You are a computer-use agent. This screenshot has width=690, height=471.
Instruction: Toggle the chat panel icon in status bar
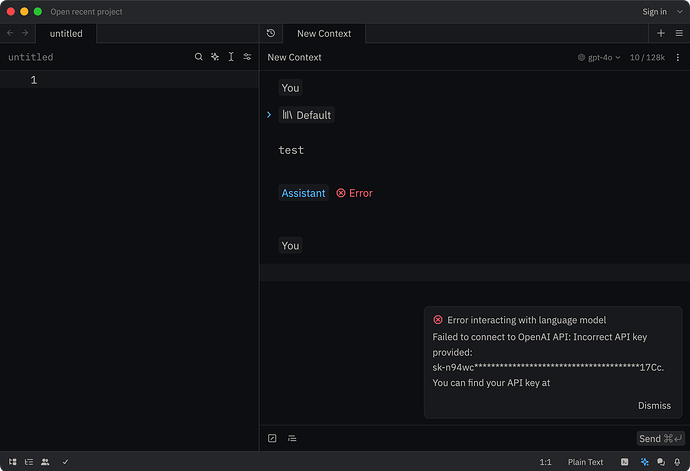pos(661,462)
